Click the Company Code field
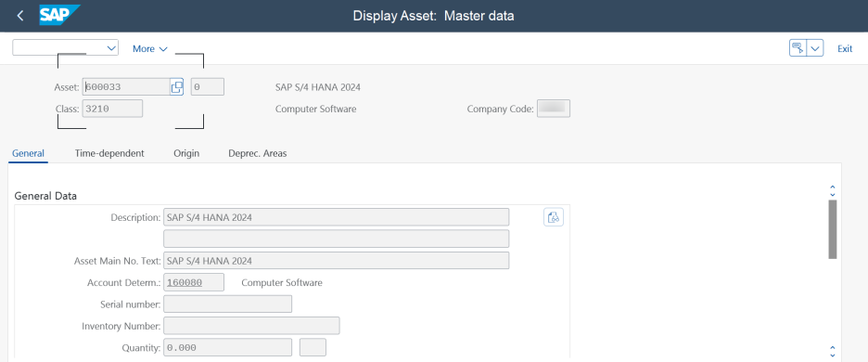Screen dimensions: 868x362 (x=554, y=109)
